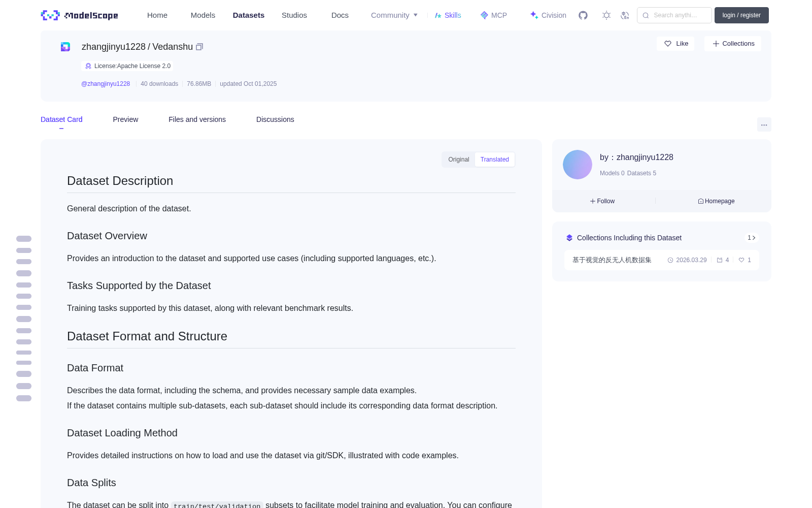
Task: Open the Datasets menu item
Action: [x=249, y=15]
